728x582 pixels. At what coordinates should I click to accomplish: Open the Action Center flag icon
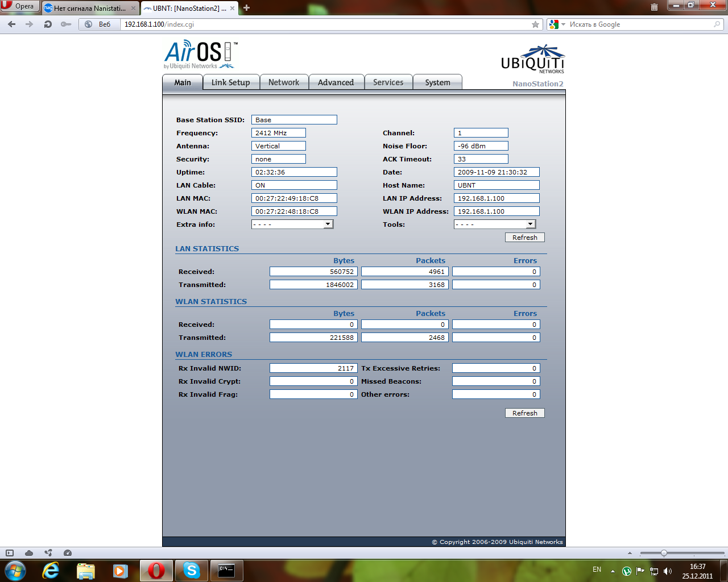coord(640,571)
